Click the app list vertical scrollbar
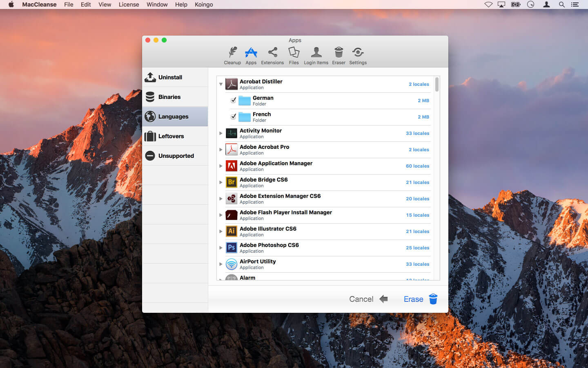The image size is (588, 368). point(437,84)
